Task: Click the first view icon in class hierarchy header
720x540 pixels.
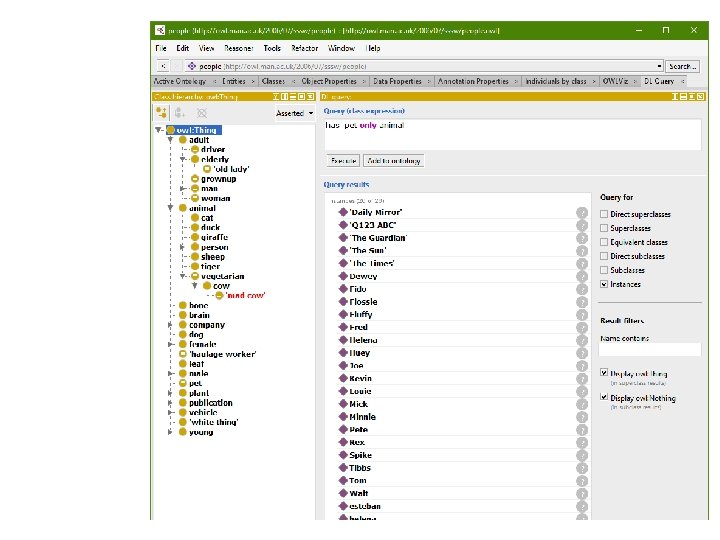Action: [276, 96]
